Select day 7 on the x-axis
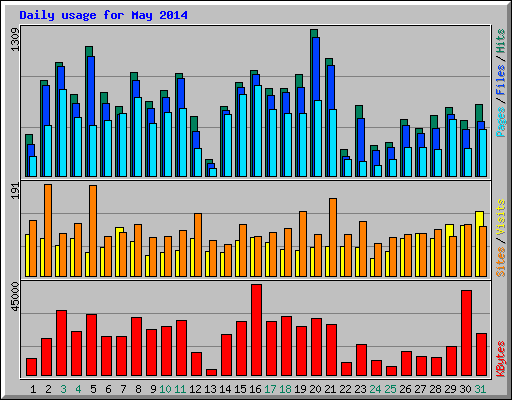This screenshot has width=512, height=400. (123, 389)
